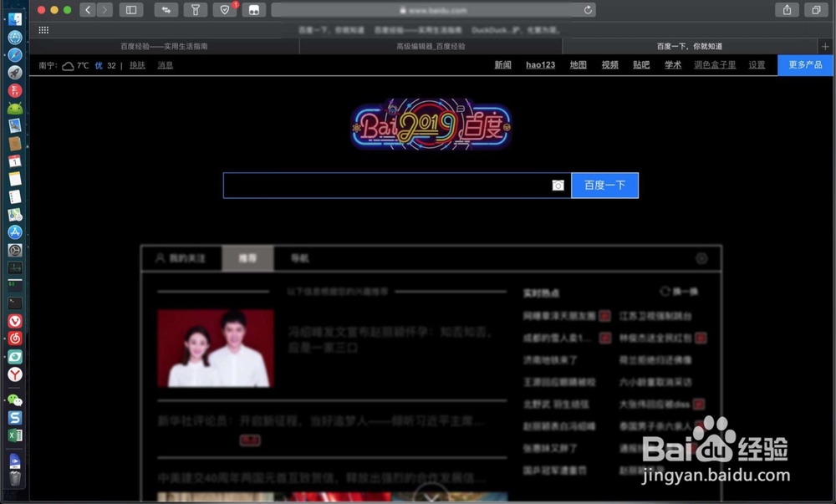Viewport: 836px width, 504px height.
Task: Click the 南宁 weather info
Action: 77,65
